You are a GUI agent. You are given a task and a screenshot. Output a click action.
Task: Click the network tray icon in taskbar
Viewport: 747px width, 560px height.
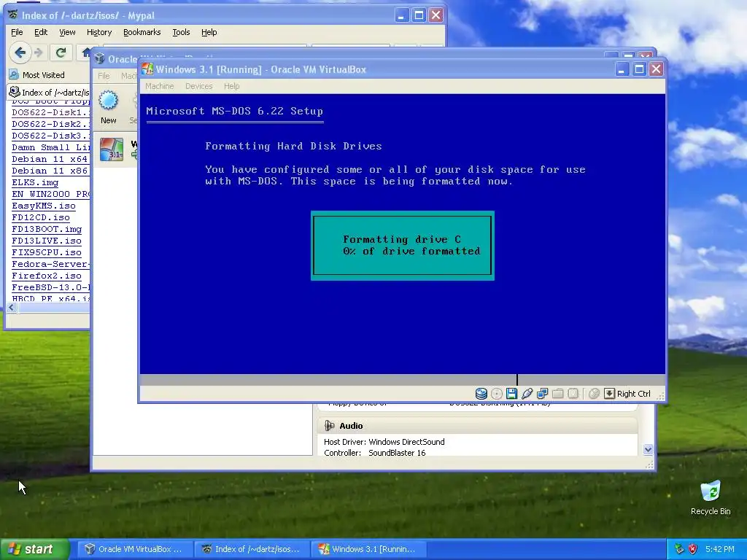679,549
